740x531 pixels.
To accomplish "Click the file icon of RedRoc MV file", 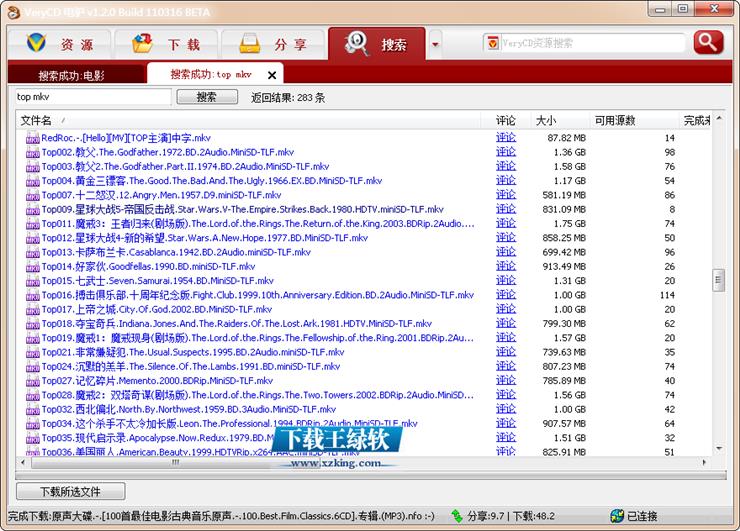I will click(x=32, y=138).
